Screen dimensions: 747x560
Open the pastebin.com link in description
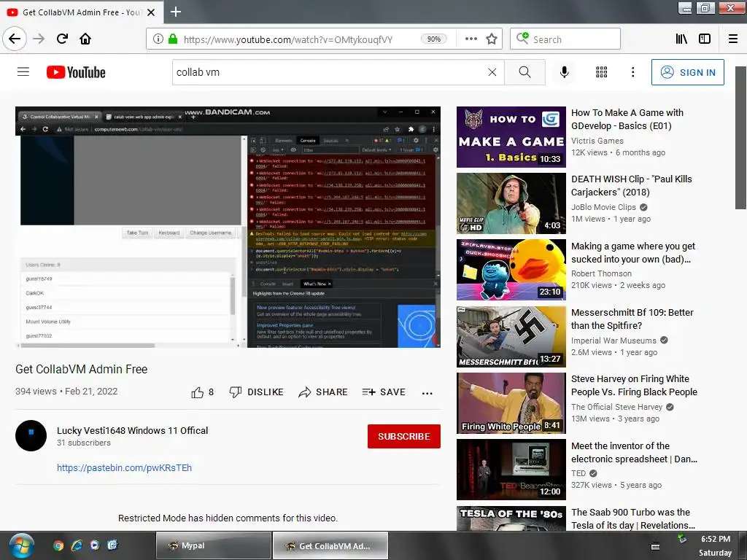click(x=124, y=467)
